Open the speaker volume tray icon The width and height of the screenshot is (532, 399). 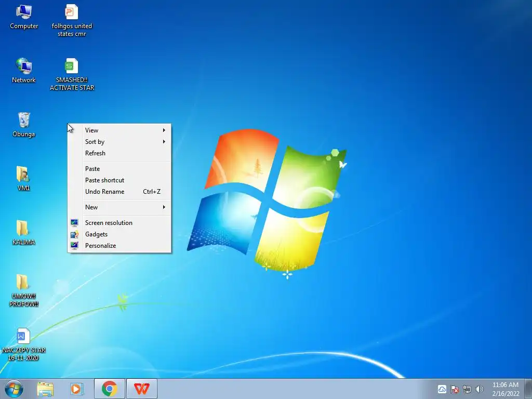[x=479, y=389]
